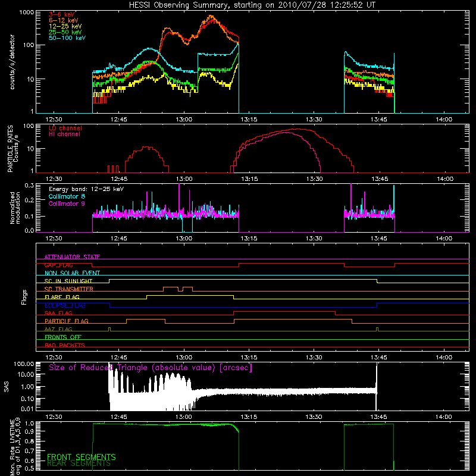
Task: Click the 0.9 value on the livetime axis
Action: pos(29,430)
